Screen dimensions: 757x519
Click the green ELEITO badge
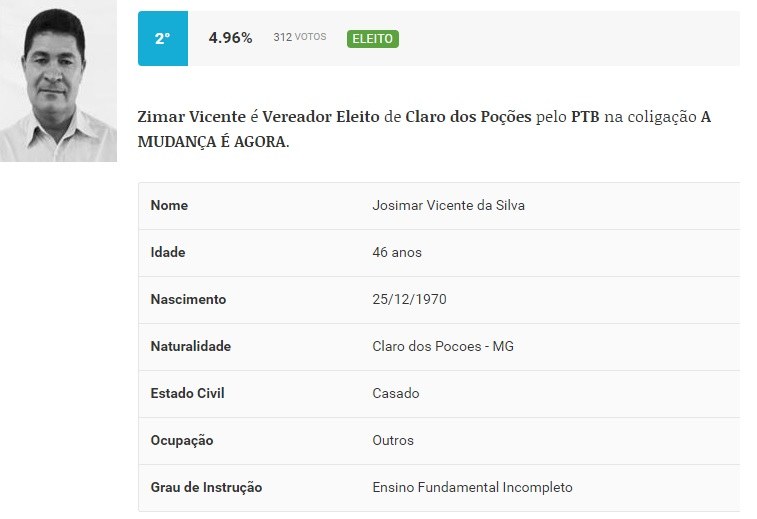373,39
